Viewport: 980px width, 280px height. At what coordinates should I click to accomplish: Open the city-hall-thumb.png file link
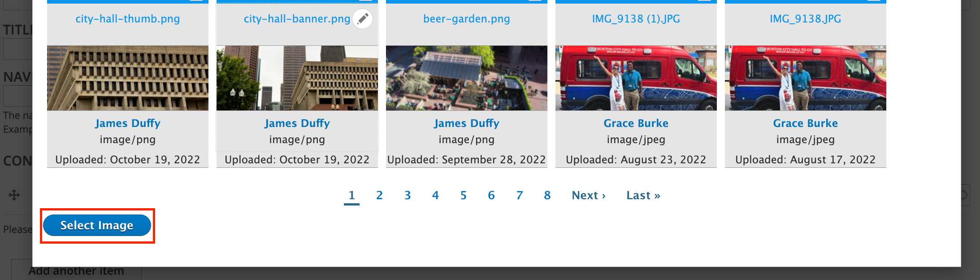click(x=127, y=19)
